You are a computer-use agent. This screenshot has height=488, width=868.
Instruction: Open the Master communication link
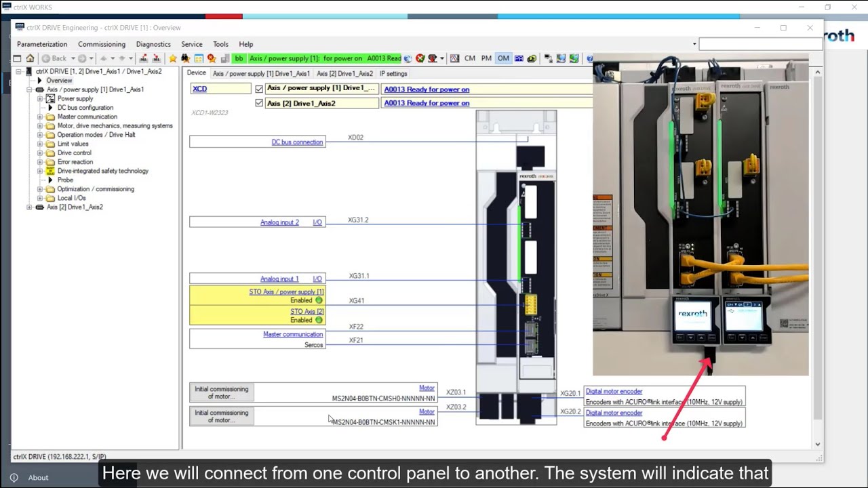293,334
